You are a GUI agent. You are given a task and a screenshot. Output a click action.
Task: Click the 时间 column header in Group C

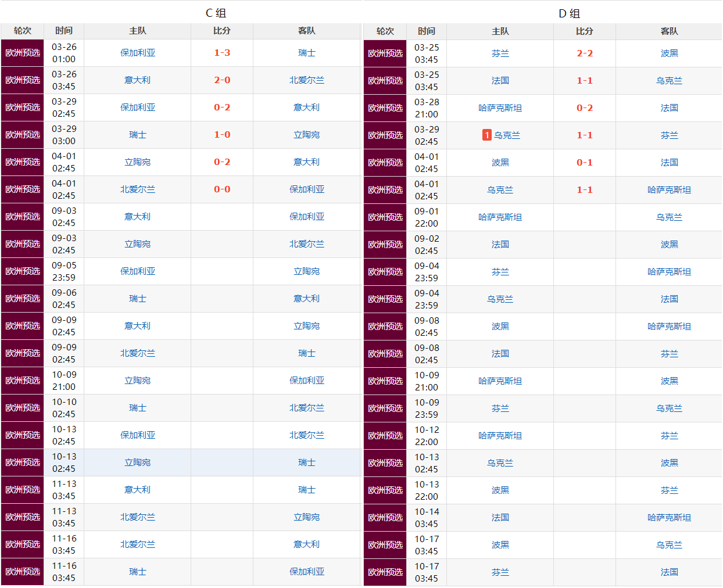point(64,31)
